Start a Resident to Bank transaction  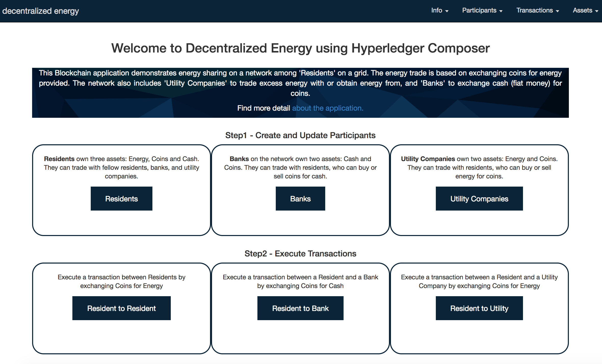point(300,308)
